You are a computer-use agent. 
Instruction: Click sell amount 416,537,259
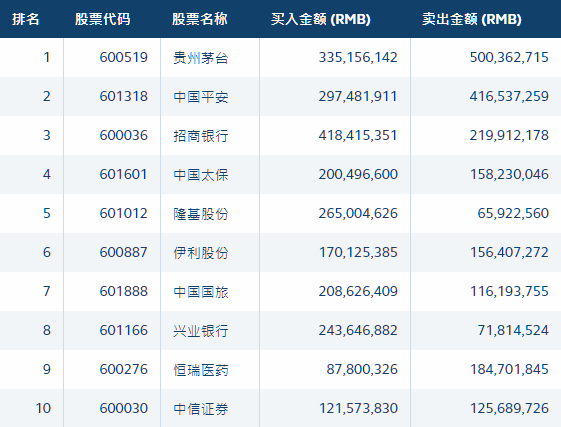(x=509, y=96)
